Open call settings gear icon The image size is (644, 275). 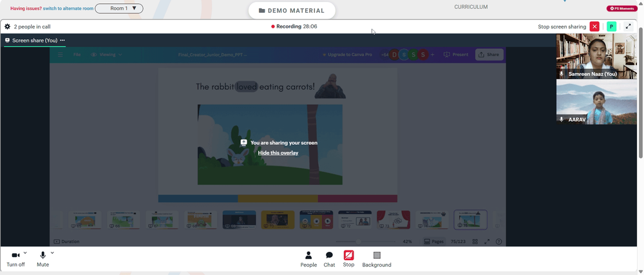[x=7, y=26]
